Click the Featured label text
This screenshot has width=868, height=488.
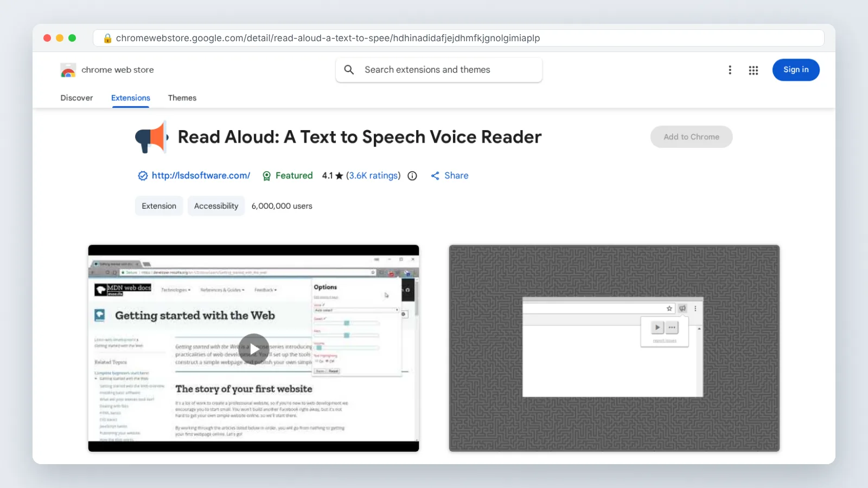[294, 176]
